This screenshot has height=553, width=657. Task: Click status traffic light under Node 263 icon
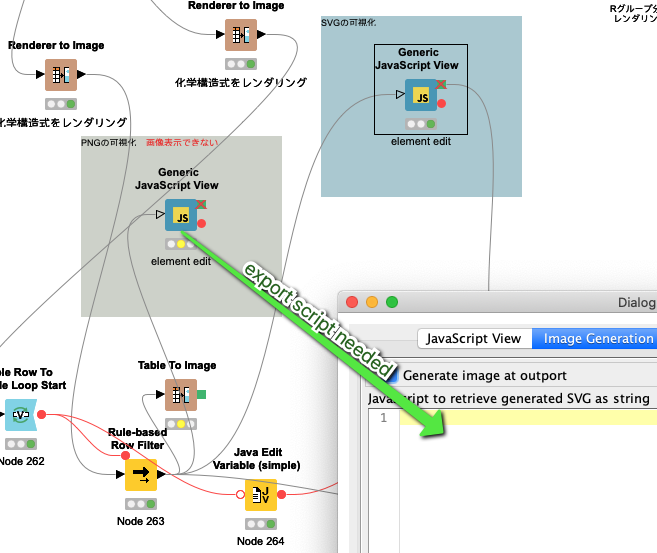(141, 504)
